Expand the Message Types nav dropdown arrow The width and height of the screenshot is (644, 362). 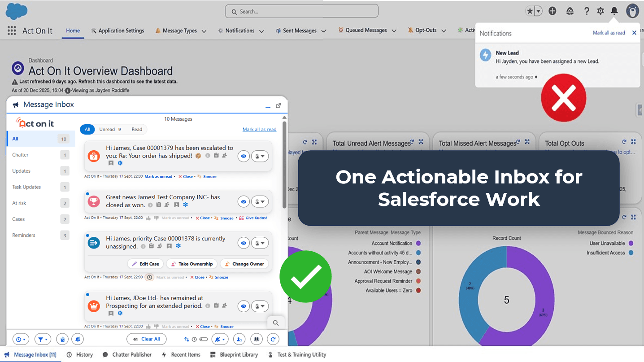(x=204, y=31)
